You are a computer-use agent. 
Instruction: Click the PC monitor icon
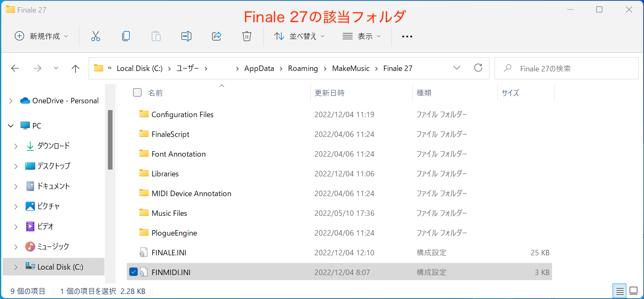(x=25, y=126)
